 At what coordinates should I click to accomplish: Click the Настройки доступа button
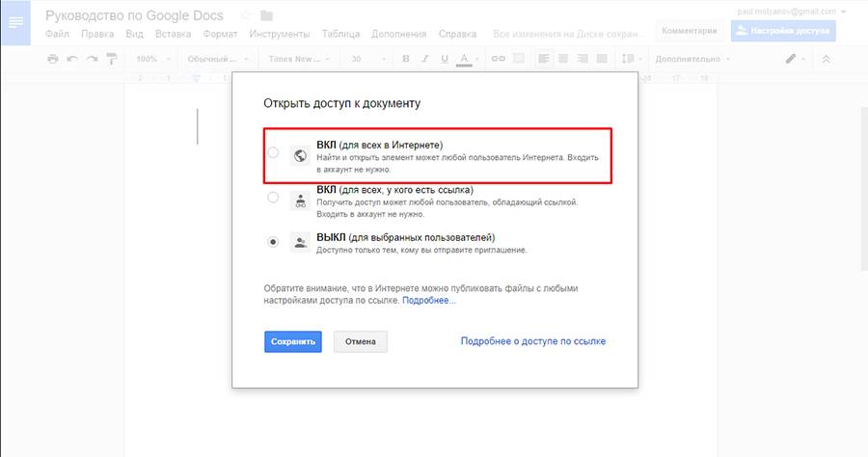coord(783,31)
